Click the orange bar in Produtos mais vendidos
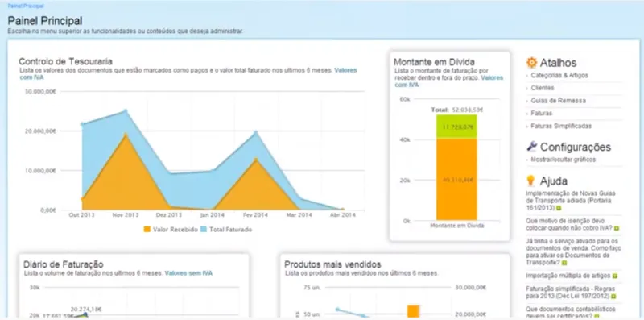Screen dimensions: 644x320 (413, 312)
